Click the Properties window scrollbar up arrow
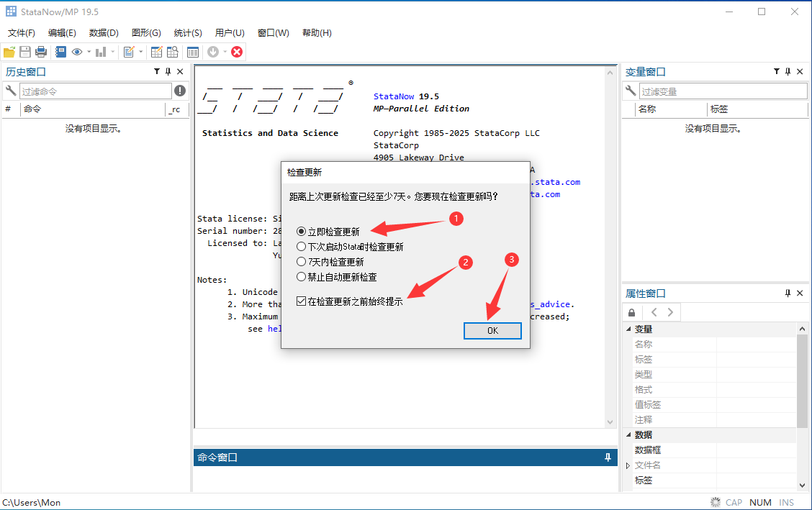Image resolution: width=812 pixels, height=510 pixels. point(802,329)
